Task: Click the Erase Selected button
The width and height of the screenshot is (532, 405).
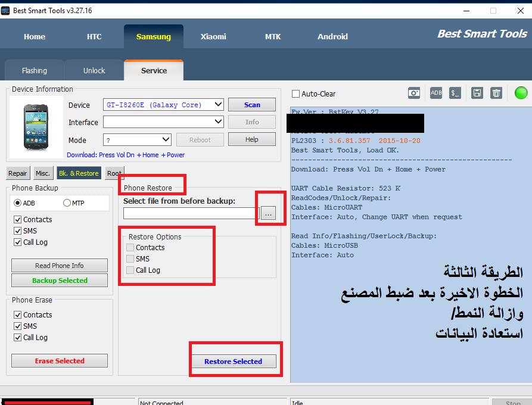Action: point(60,360)
